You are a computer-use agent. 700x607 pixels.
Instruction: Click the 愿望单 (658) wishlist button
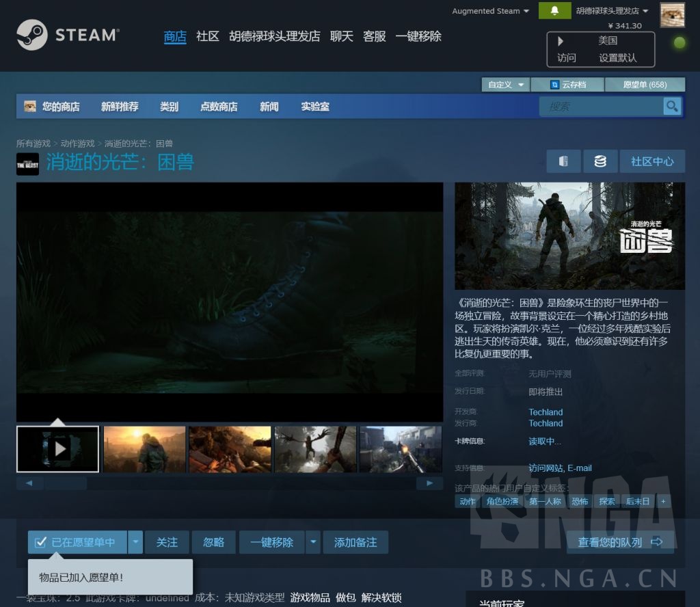tap(645, 85)
